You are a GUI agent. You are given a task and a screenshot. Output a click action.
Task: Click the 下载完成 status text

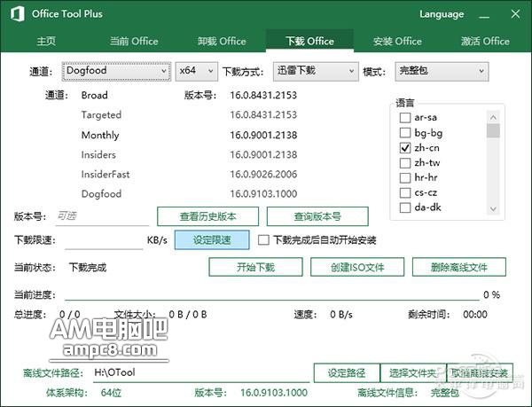88,267
